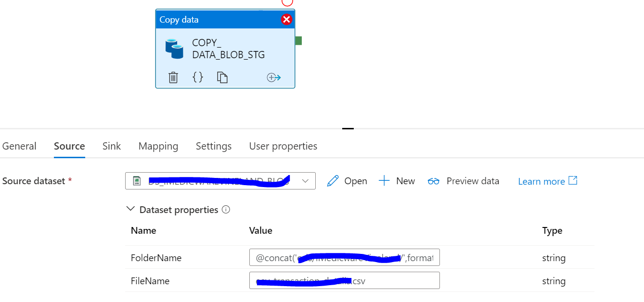Click Preview data
The width and height of the screenshot is (644, 302).
point(473,181)
